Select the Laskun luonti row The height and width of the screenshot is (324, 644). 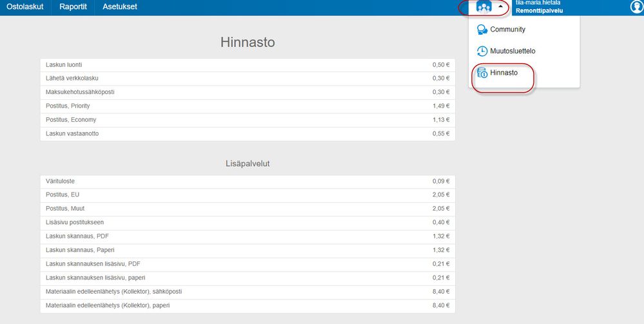(x=248, y=65)
